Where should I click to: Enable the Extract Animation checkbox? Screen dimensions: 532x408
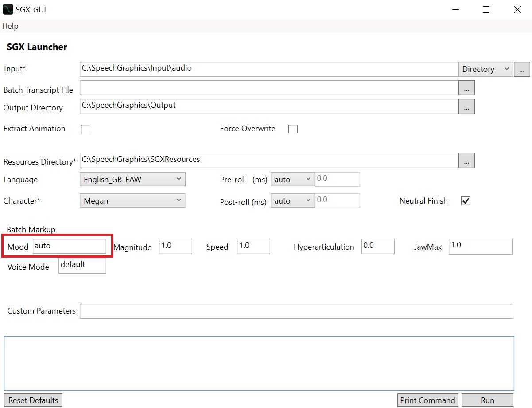(x=85, y=129)
